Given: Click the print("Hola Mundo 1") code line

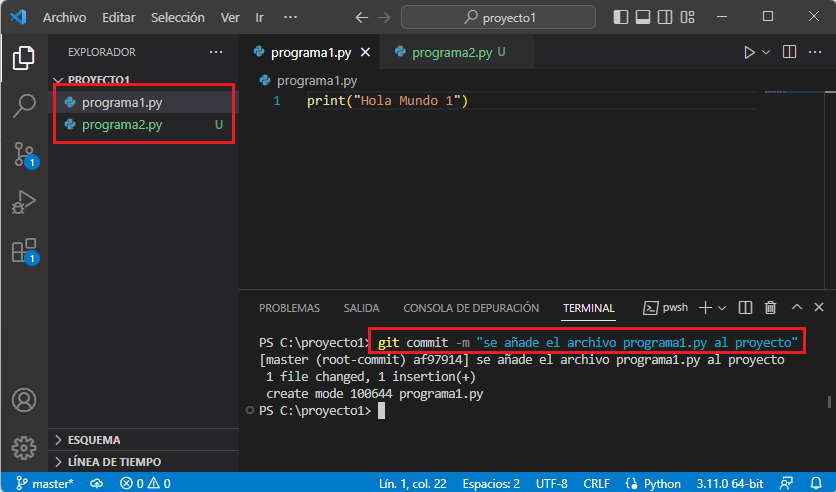Looking at the screenshot, I should [387, 101].
